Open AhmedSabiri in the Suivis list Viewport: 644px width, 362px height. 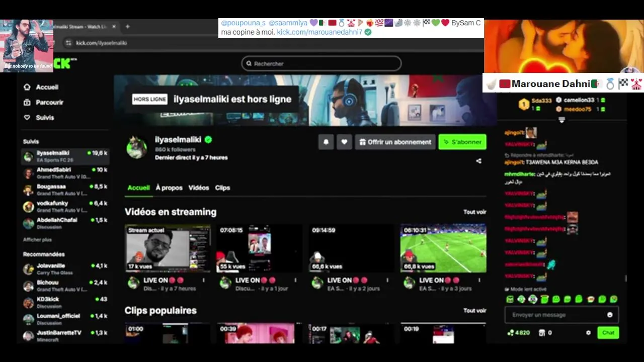(x=65, y=173)
